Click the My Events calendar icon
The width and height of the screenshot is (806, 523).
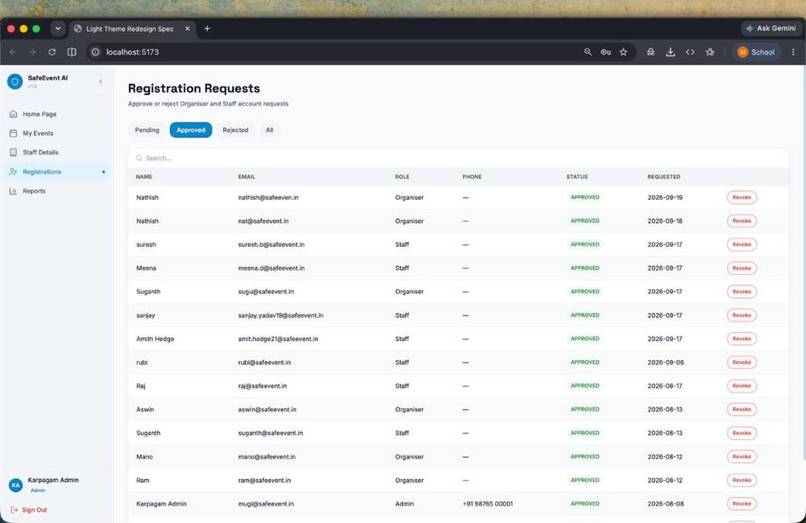tap(13, 133)
